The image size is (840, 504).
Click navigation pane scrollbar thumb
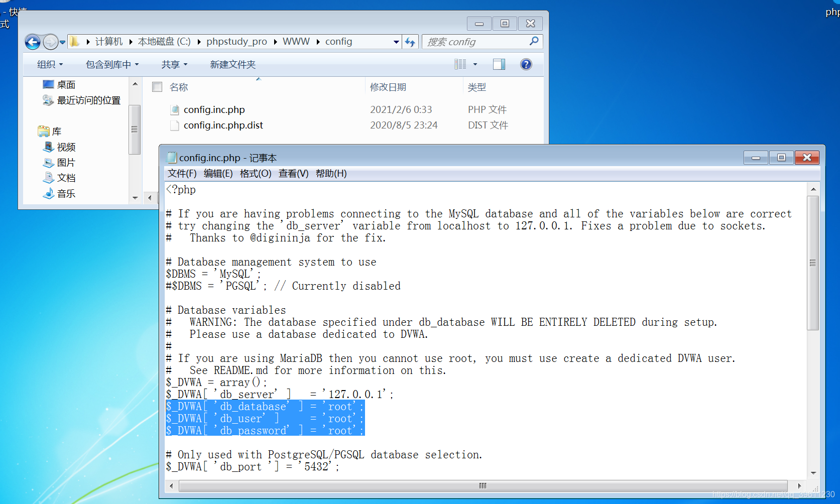[x=135, y=130]
